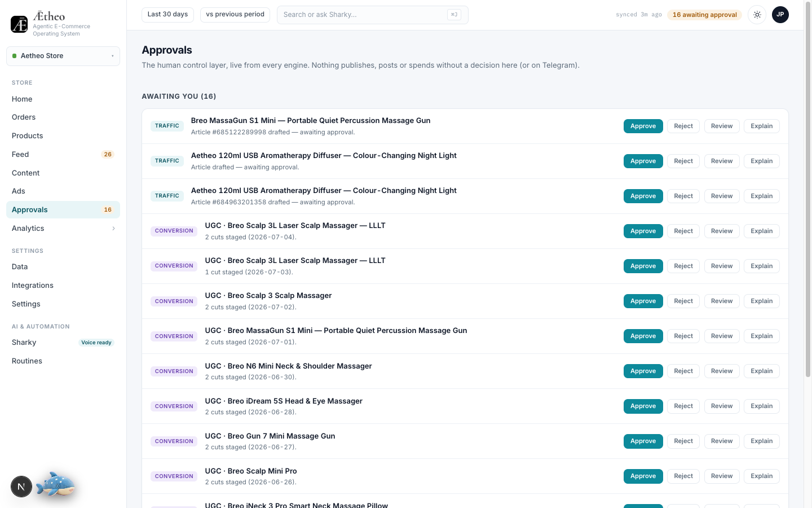Click the Sharky whale mascot
This screenshot has height=508, width=812.
(x=55, y=485)
